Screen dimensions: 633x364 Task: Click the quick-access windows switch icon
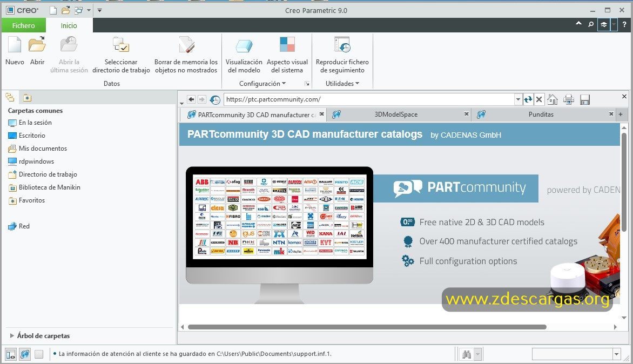coord(78,10)
